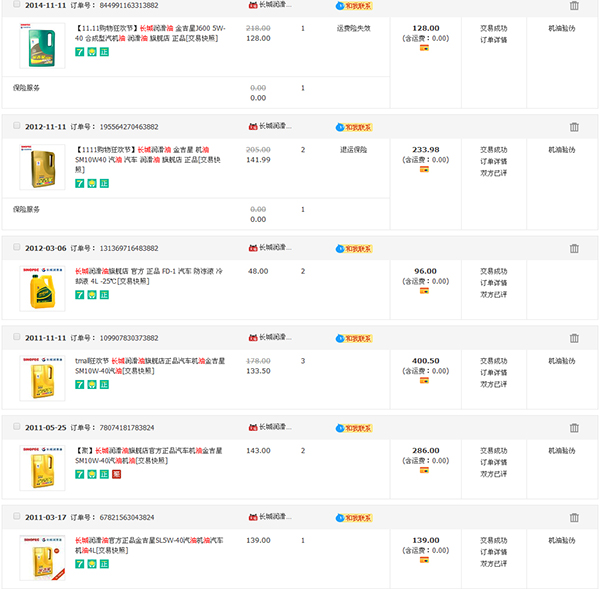Click orange payment icon below the 128.00 total
The width and height of the screenshot is (600, 589).
[x=425, y=48]
